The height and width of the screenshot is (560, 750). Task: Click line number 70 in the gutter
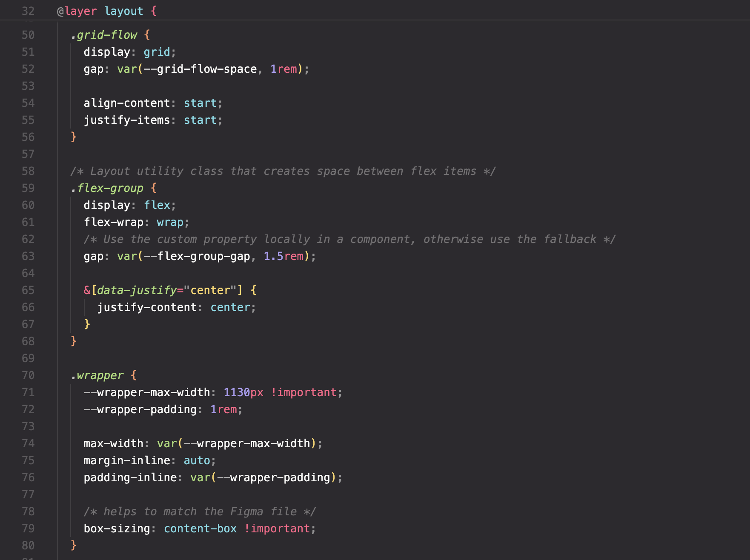point(28,375)
